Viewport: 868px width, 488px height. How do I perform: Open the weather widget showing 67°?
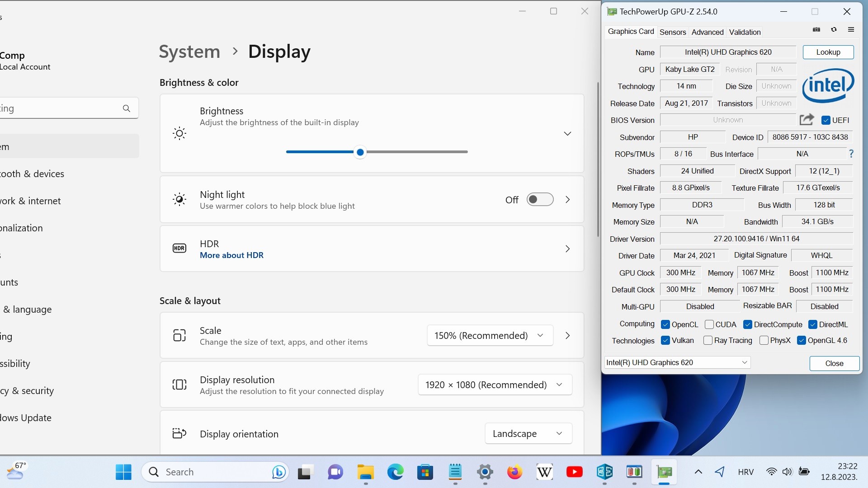(x=16, y=471)
